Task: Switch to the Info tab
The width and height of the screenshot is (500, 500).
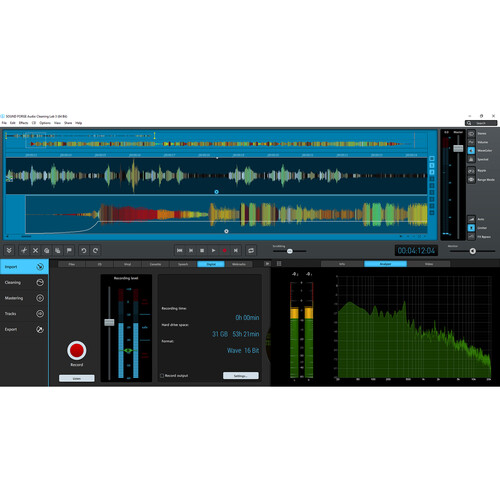Action: 342,264
